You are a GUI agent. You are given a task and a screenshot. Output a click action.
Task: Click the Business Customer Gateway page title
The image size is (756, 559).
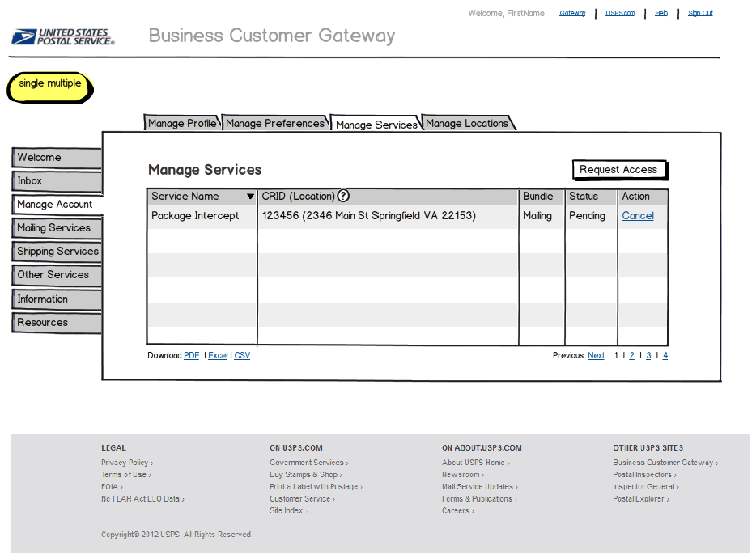pos(272,36)
